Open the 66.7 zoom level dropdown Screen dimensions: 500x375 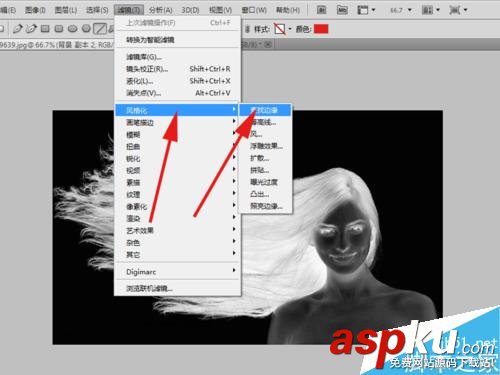tap(401, 10)
